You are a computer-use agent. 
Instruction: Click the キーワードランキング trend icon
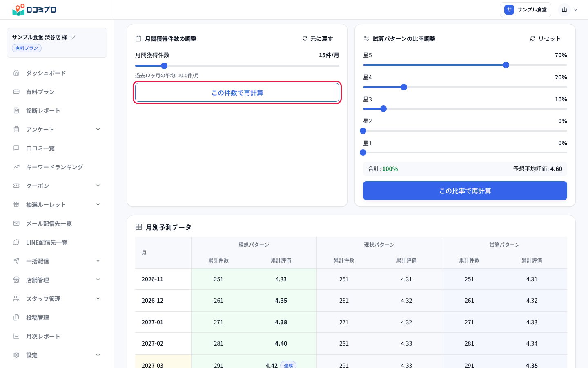pyautogui.click(x=16, y=167)
